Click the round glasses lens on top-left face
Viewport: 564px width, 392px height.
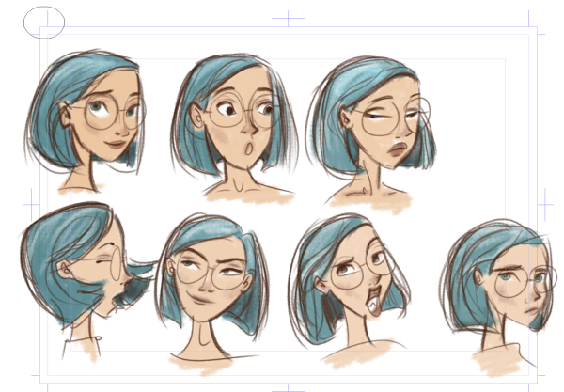point(102,113)
